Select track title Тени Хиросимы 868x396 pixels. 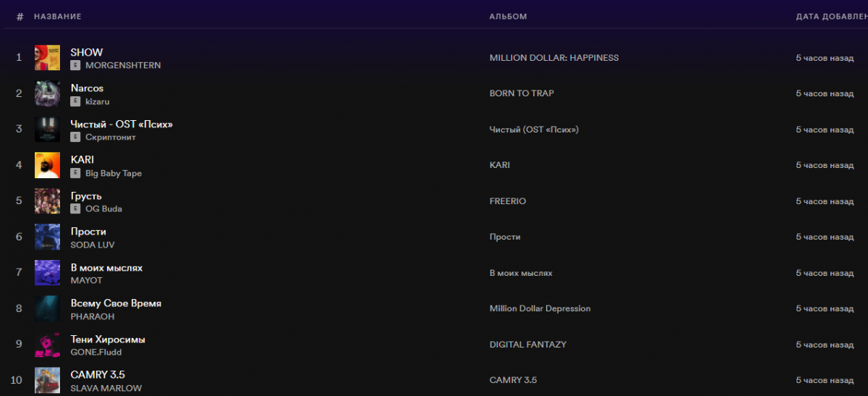(x=108, y=340)
